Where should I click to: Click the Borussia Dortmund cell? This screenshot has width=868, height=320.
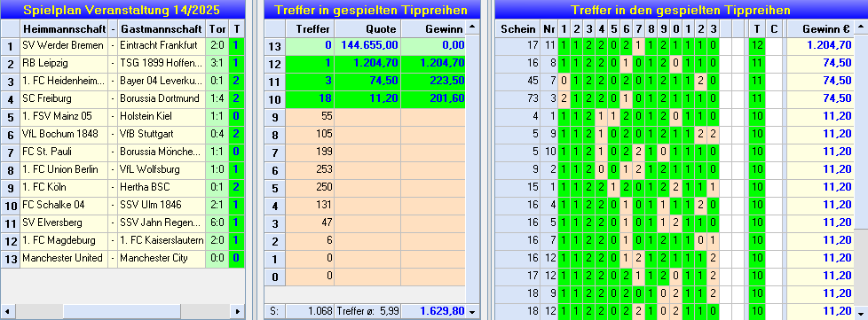point(162,98)
